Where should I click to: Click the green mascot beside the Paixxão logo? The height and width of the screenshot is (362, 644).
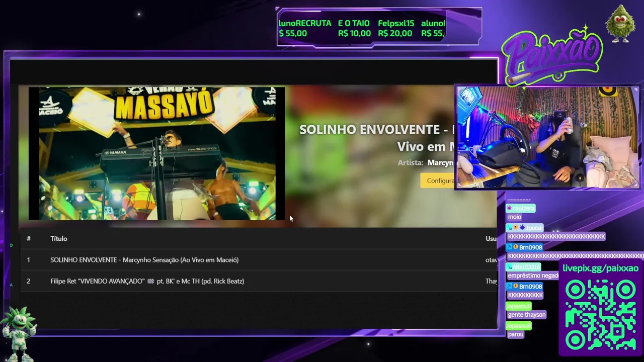click(620, 24)
